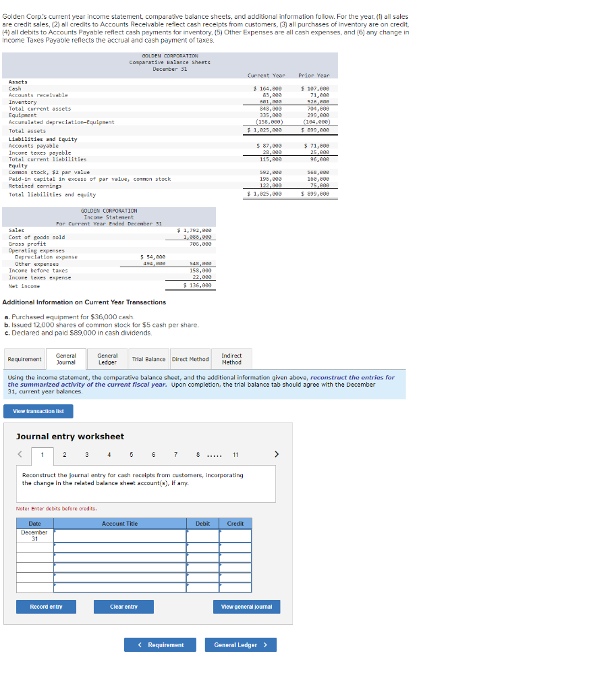Switch to the General Journal tab
Image resolution: width=616 pixels, height=691 pixels.
pos(65,358)
